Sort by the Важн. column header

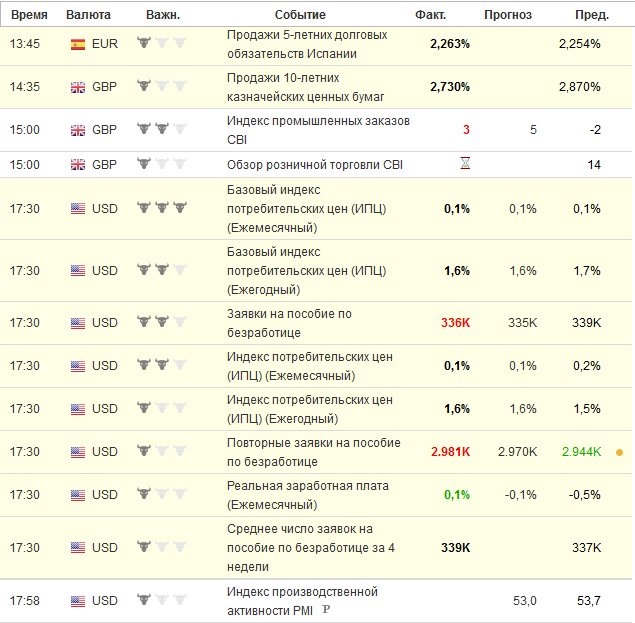163,15
